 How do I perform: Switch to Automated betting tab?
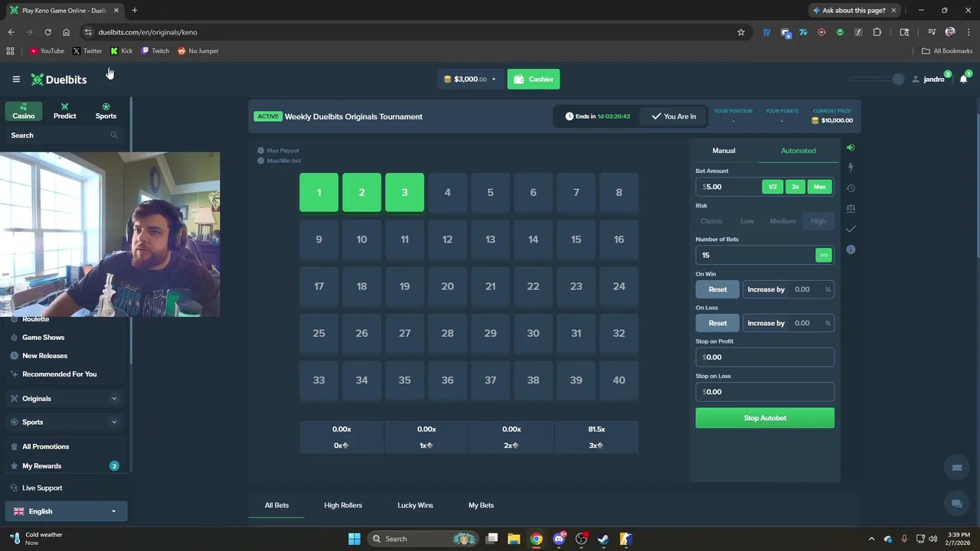(798, 151)
